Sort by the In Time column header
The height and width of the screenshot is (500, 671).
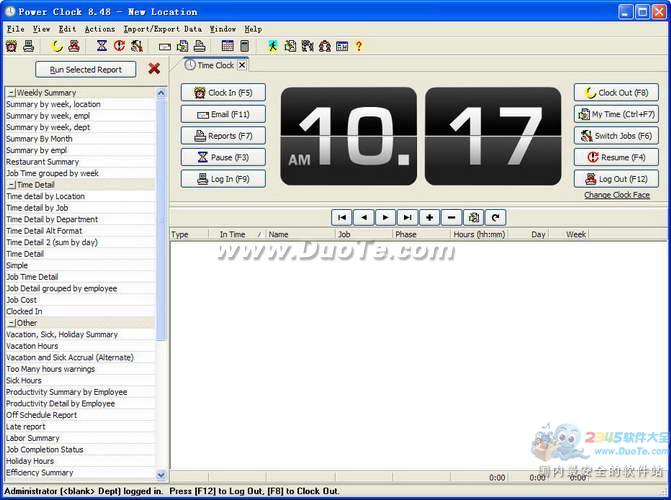coord(237,235)
